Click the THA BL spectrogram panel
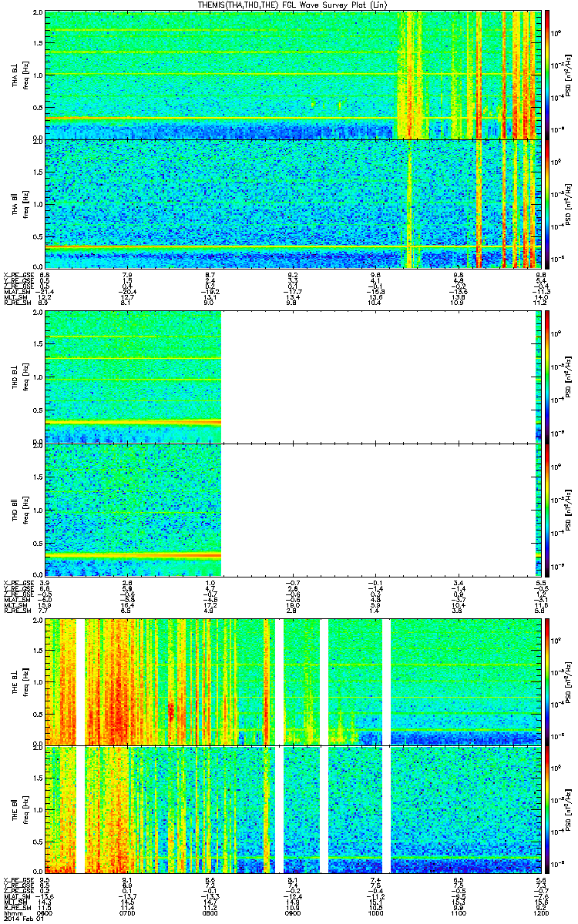 point(293,75)
